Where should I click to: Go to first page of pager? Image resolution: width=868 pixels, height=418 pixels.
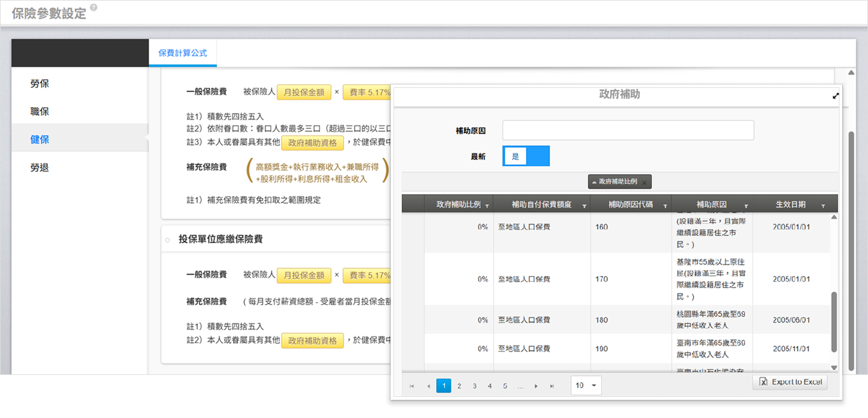point(412,386)
